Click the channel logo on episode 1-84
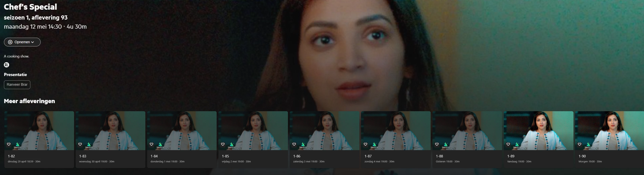The height and width of the screenshot is (175, 644). 160,145
